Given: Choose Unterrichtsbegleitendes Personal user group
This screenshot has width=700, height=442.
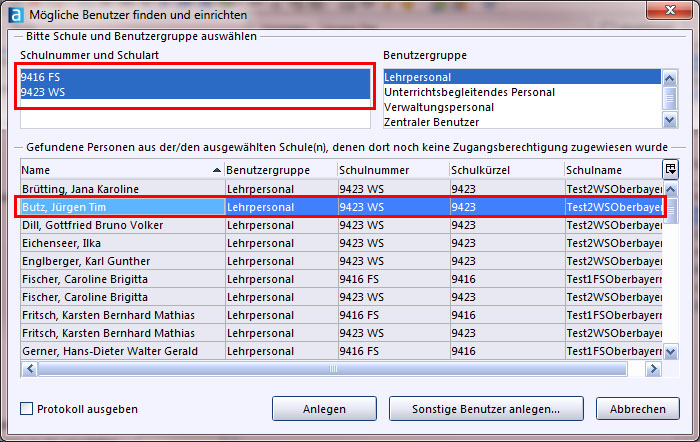Looking at the screenshot, I should point(522,92).
